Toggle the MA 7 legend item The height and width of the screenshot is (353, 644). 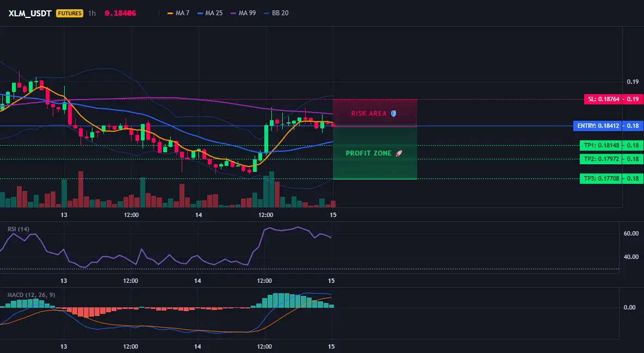[x=178, y=13]
